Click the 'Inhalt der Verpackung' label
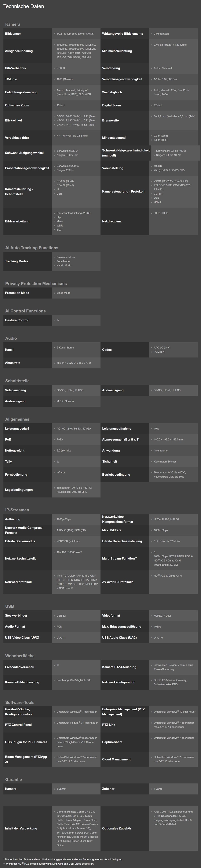The height and width of the screenshot is (868, 201). [x=21, y=828]
